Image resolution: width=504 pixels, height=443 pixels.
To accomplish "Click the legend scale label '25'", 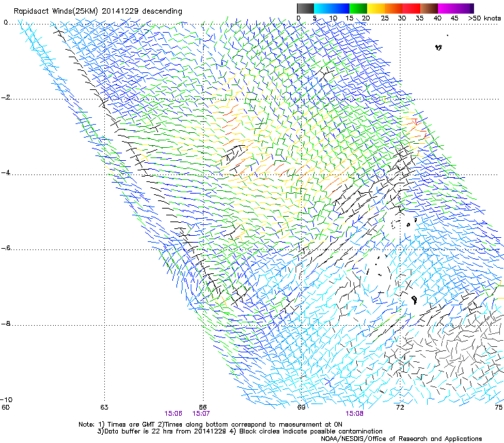I will [385, 18].
